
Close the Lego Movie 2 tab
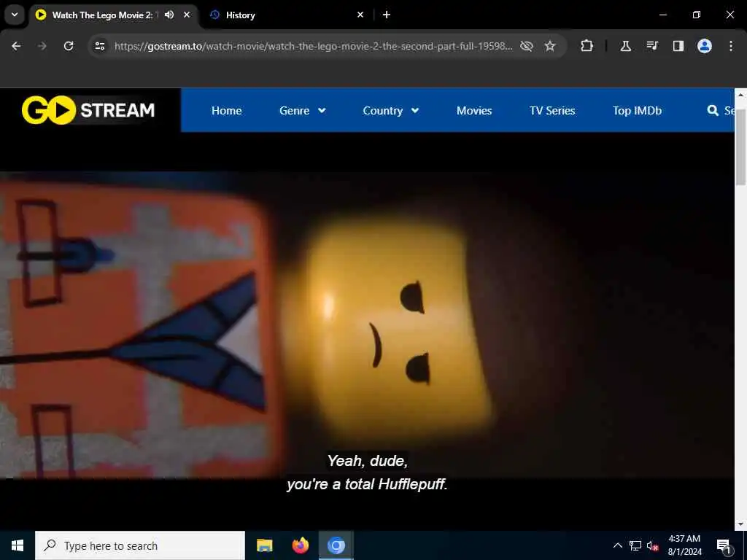coord(187,15)
